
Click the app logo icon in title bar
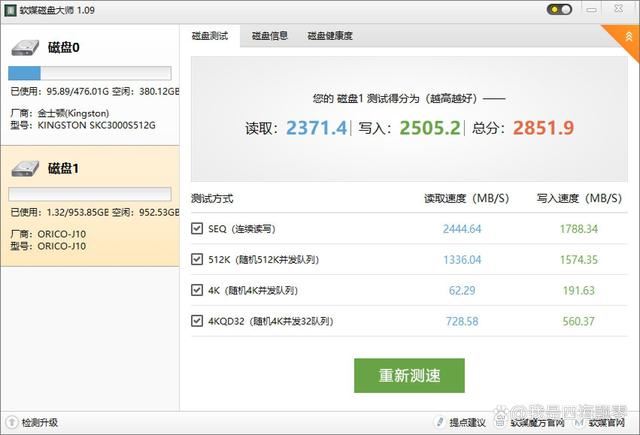(10, 10)
